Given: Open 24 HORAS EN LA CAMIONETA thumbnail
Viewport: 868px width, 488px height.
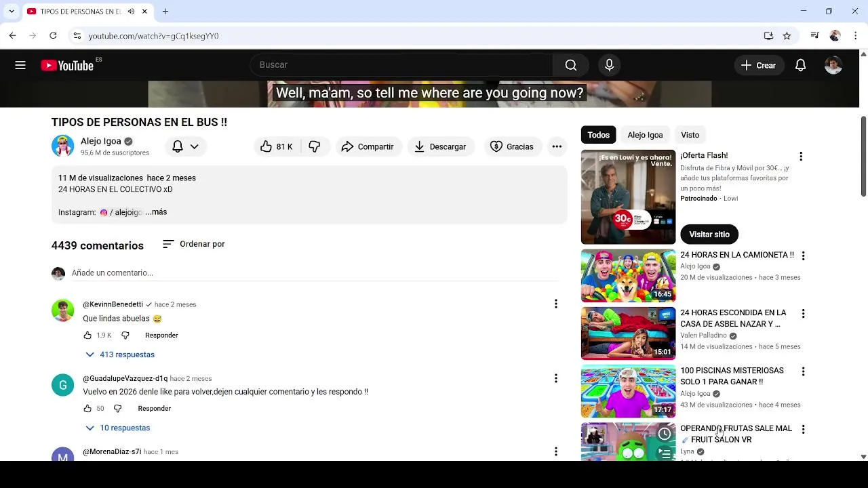Looking at the screenshot, I should click(628, 275).
